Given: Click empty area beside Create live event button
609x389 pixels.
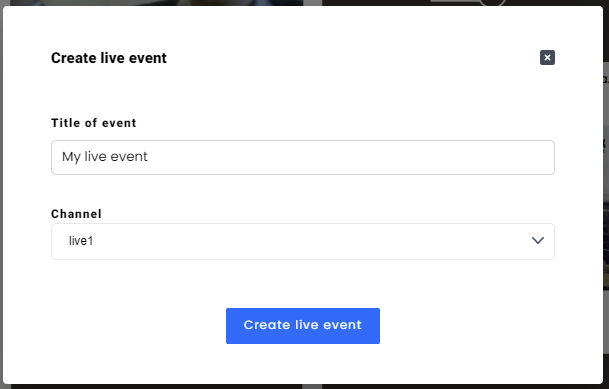Looking at the screenshot, I should (x=466, y=326).
